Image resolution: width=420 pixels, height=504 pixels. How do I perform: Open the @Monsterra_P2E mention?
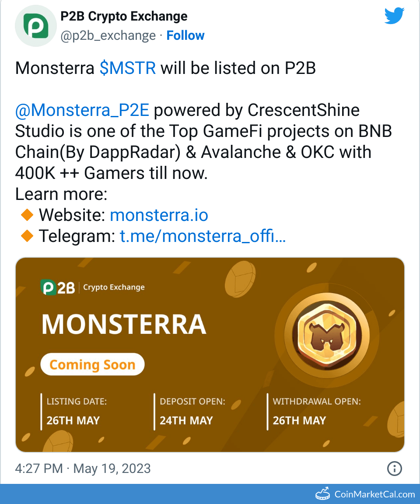pos(82,110)
